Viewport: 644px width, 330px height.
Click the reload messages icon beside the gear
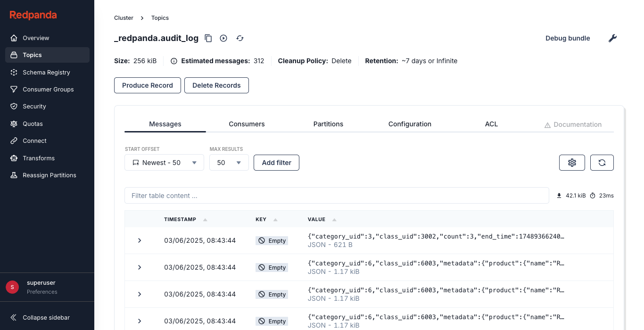click(602, 162)
